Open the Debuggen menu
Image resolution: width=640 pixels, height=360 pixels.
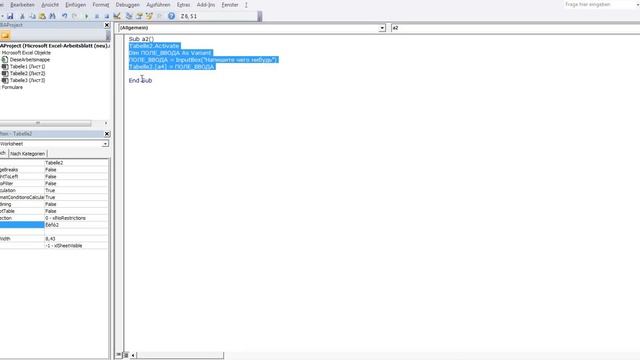[128, 5]
